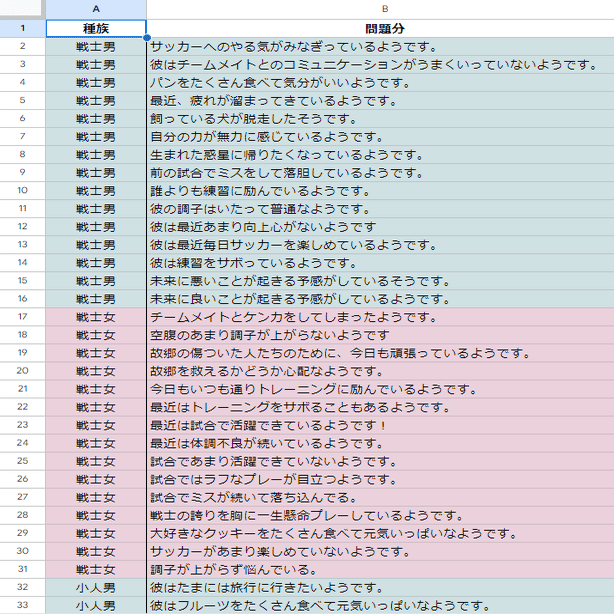The image size is (614, 614).
Task: Select 戦士男 cell in row 16
Action: pyautogui.click(x=96, y=299)
